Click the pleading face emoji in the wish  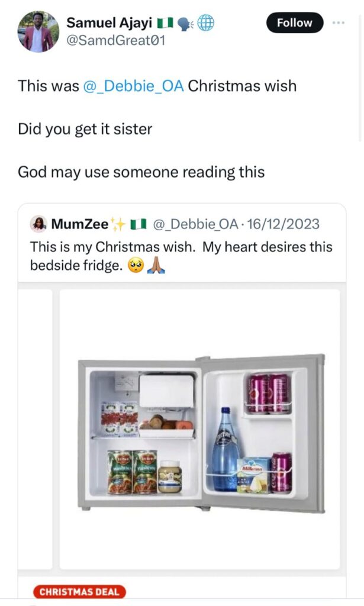coord(136,264)
